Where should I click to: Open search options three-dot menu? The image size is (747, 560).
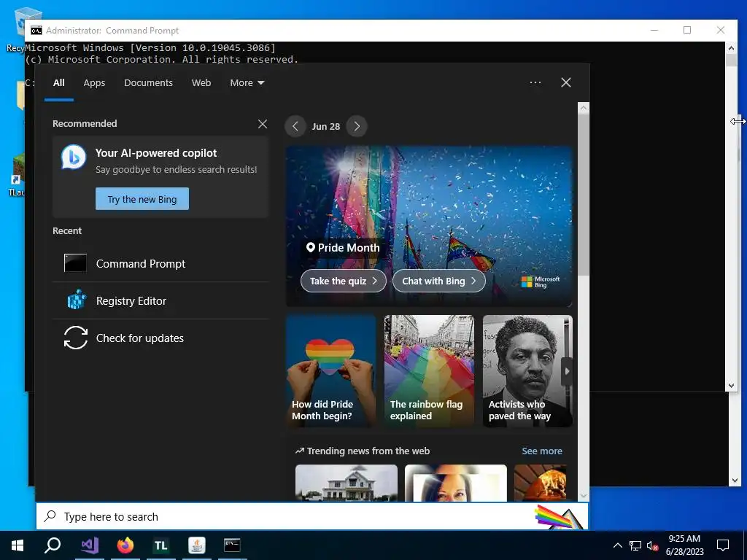[535, 82]
